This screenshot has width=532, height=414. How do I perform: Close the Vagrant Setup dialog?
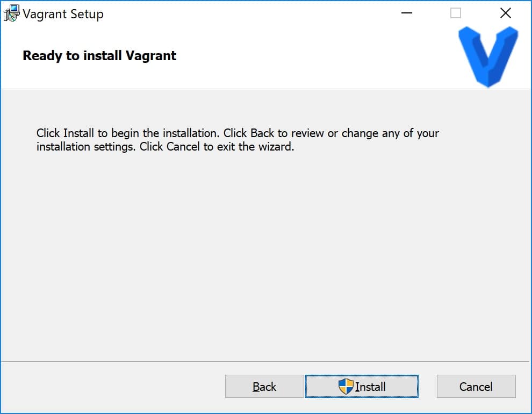click(506, 13)
